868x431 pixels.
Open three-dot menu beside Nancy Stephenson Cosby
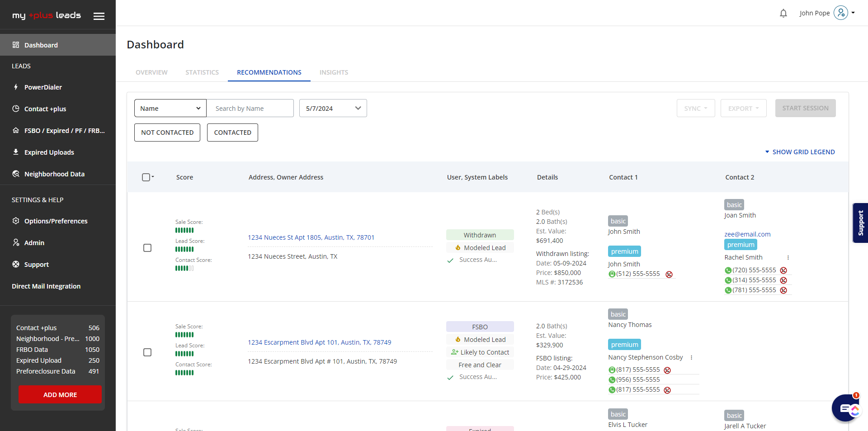691,358
